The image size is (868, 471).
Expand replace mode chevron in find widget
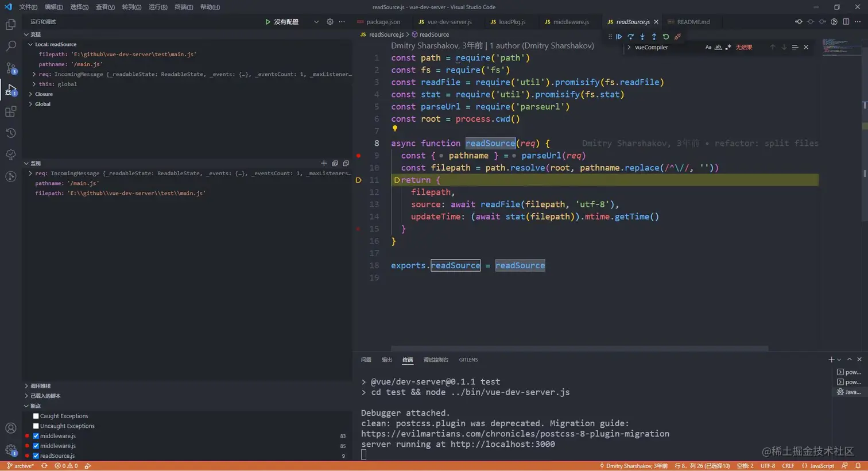(629, 47)
